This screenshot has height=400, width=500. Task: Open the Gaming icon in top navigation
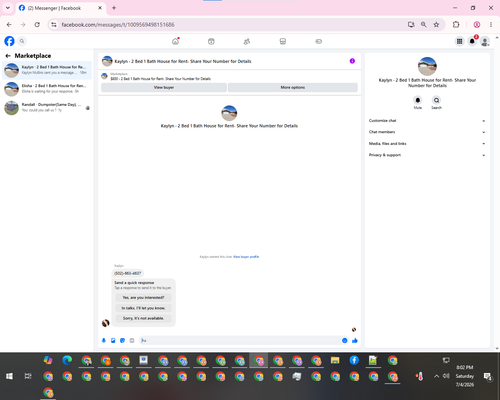pyautogui.click(x=319, y=41)
